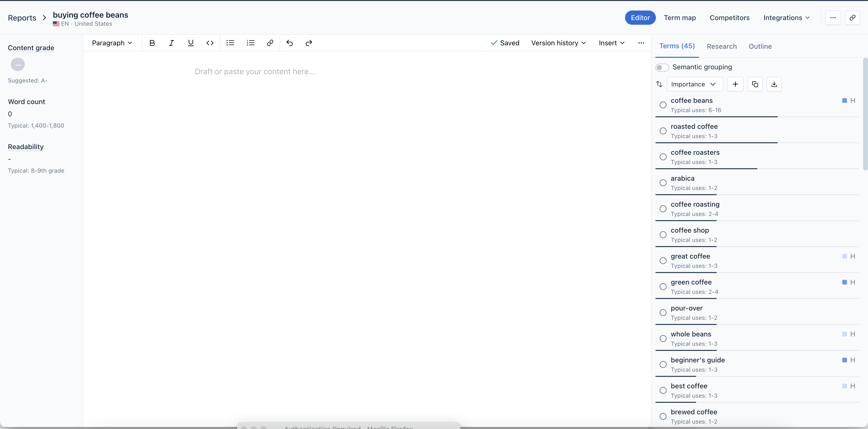
Task: Open the Competitors page
Action: [729, 18]
